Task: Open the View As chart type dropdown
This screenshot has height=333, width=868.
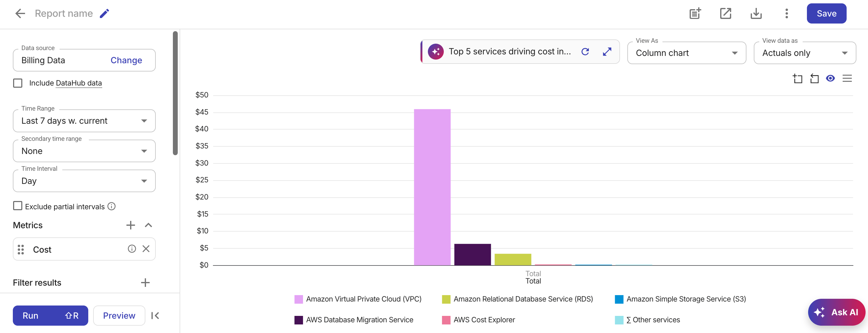Action: tap(687, 53)
